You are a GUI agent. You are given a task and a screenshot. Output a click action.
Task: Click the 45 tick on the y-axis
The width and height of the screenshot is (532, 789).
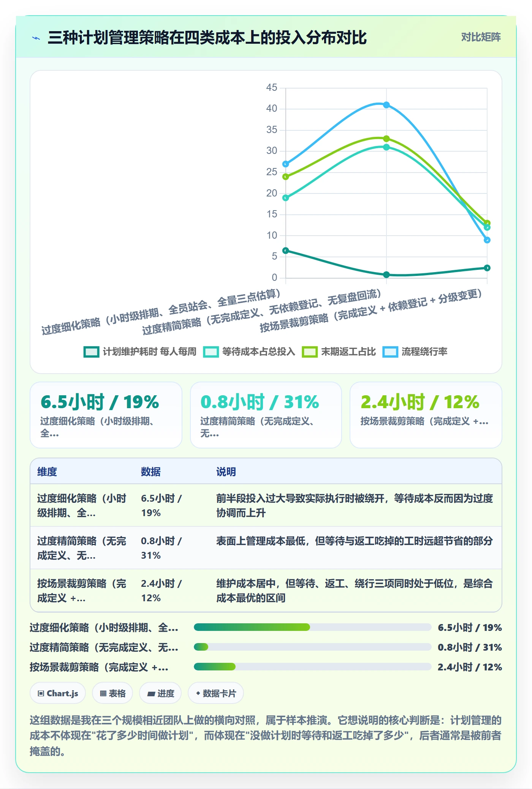pyautogui.click(x=272, y=88)
